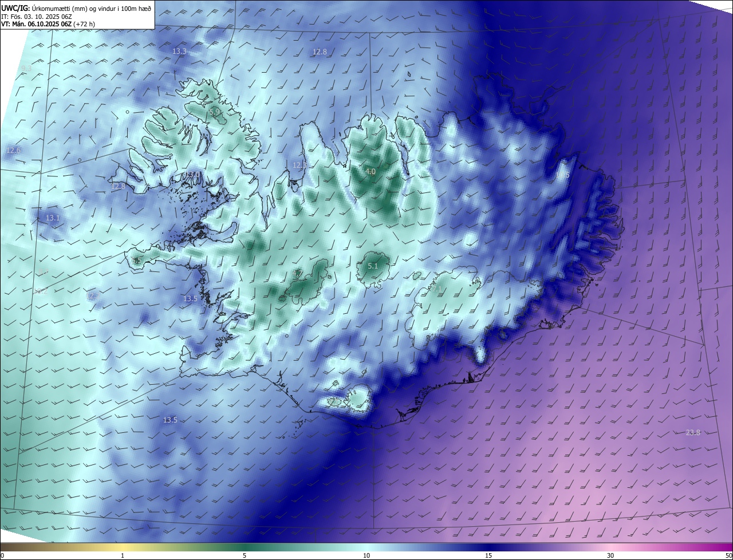Click the 12.8 value off the Westfjords coast
This screenshot has width=733, height=560.
118,187
